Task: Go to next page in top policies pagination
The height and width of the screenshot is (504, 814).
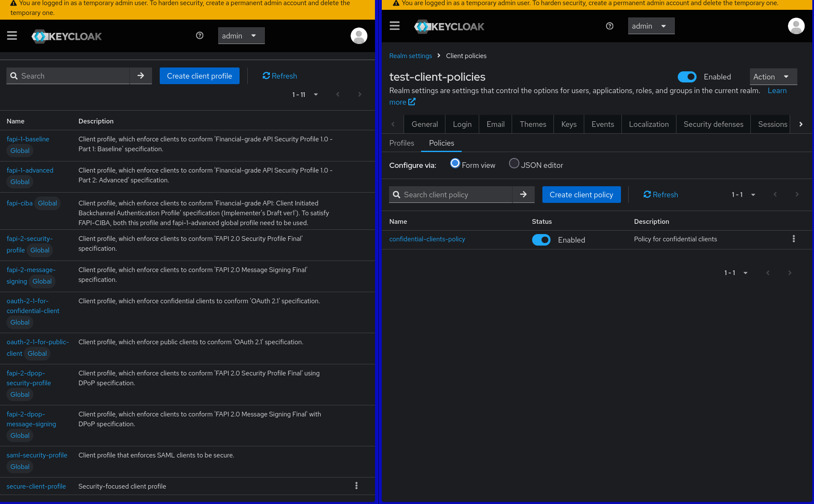Action: click(797, 194)
